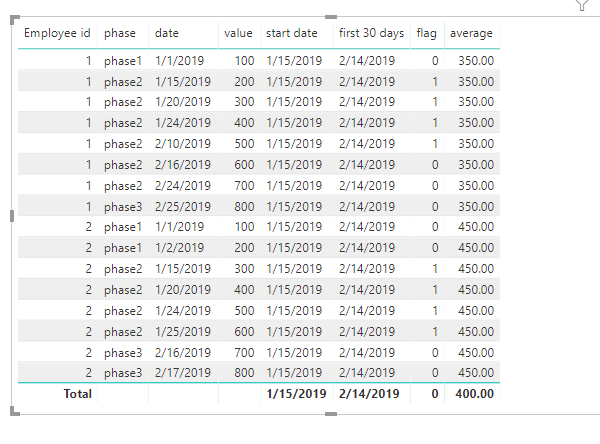Click flag 1 in the 2/10/2019 row
The image size is (600, 444).
coord(435,144)
